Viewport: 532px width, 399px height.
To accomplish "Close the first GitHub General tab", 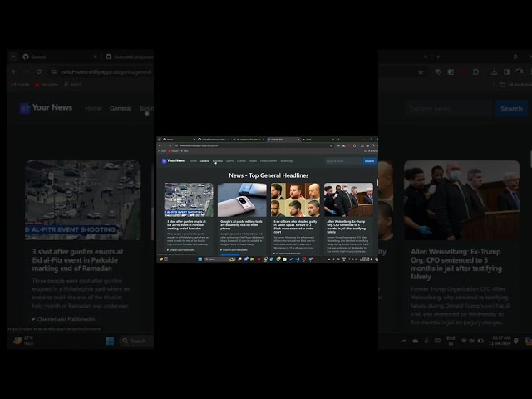I will pos(194,139).
